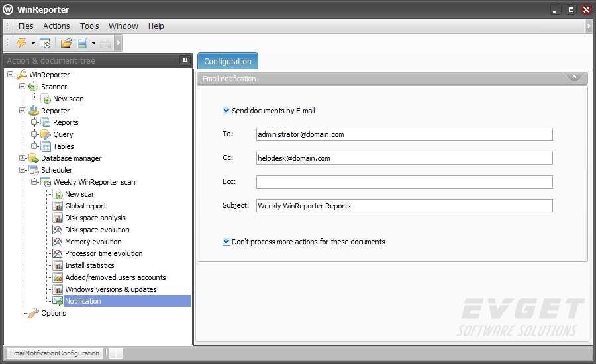
Task: Collapse the Email notification section
Action: 574,77
